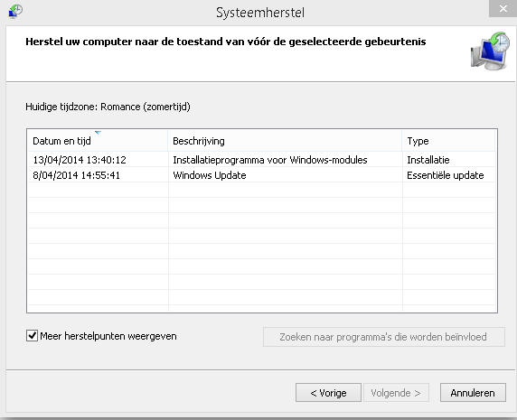
Task: Click the Essentiële update type cell
Action: [446, 175]
